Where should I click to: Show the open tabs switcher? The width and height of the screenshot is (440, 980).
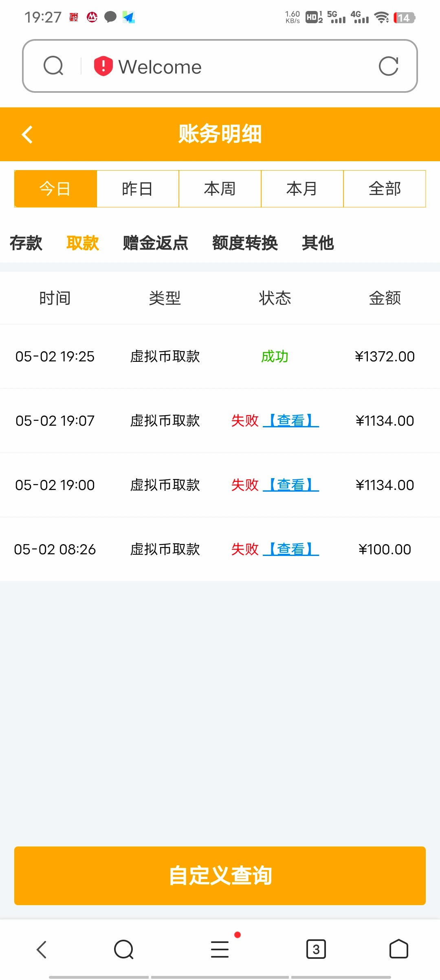click(x=316, y=949)
